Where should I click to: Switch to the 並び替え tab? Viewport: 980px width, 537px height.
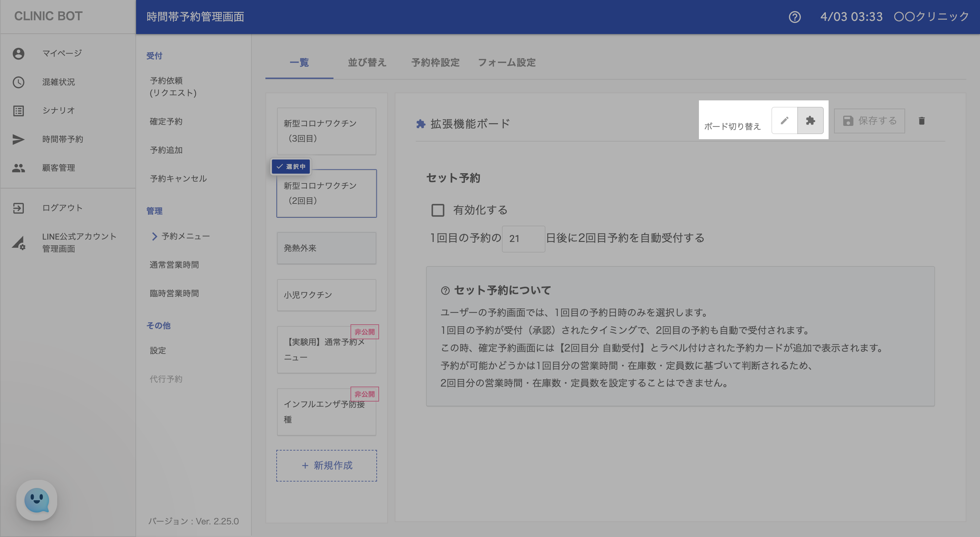click(x=367, y=62)
